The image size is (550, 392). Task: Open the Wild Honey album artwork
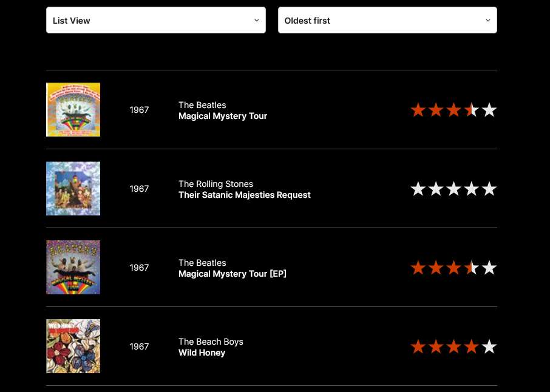(73, 346)
